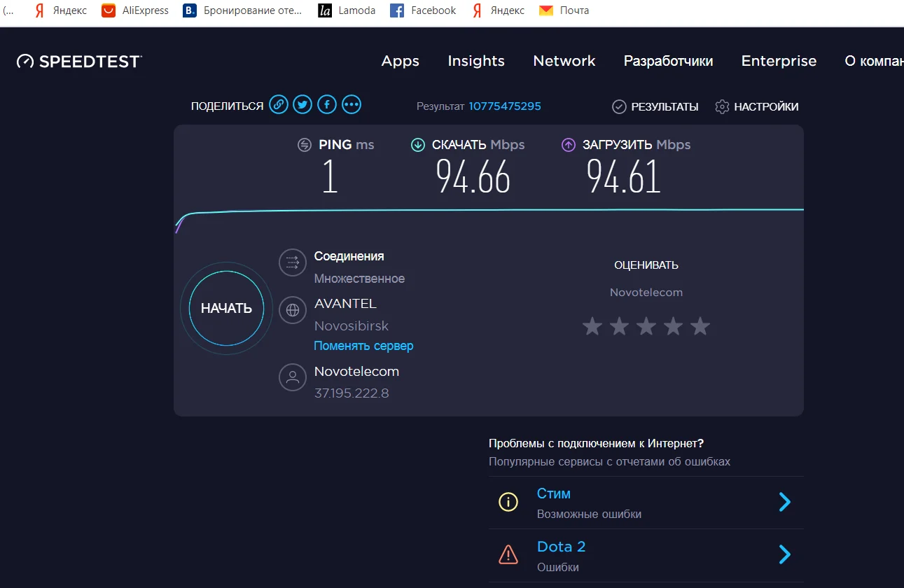Open the Booking hotel bookmark
Viewport: 904px width, 588px height.
point(243,10)
